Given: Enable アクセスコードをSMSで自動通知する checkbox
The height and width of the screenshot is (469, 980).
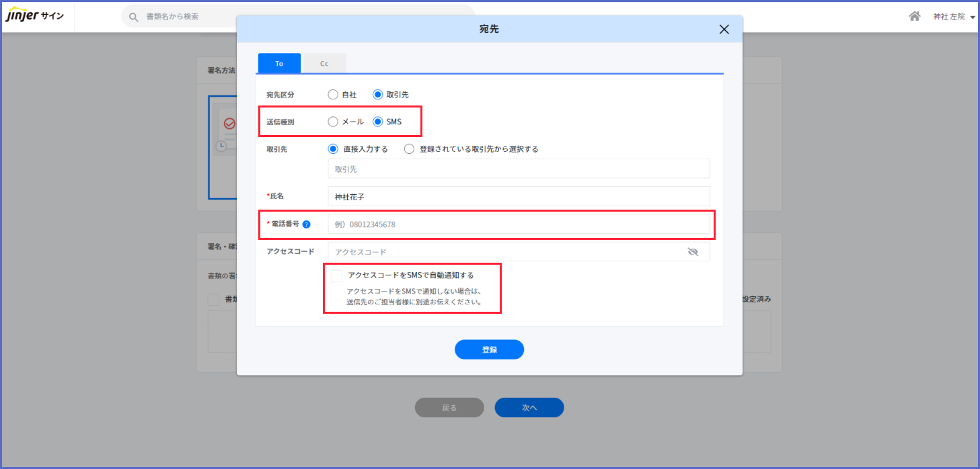Looking at the screenshot, I should (336, 275).
